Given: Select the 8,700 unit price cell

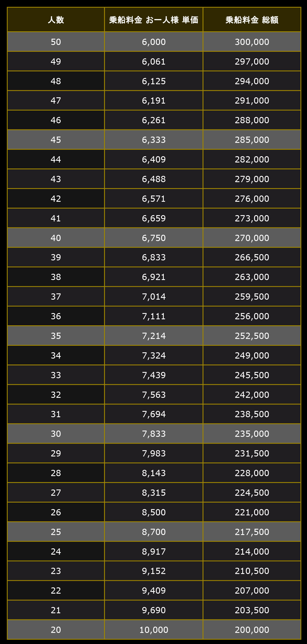Looking at the screenshot, I should click(x=154, y=532).
